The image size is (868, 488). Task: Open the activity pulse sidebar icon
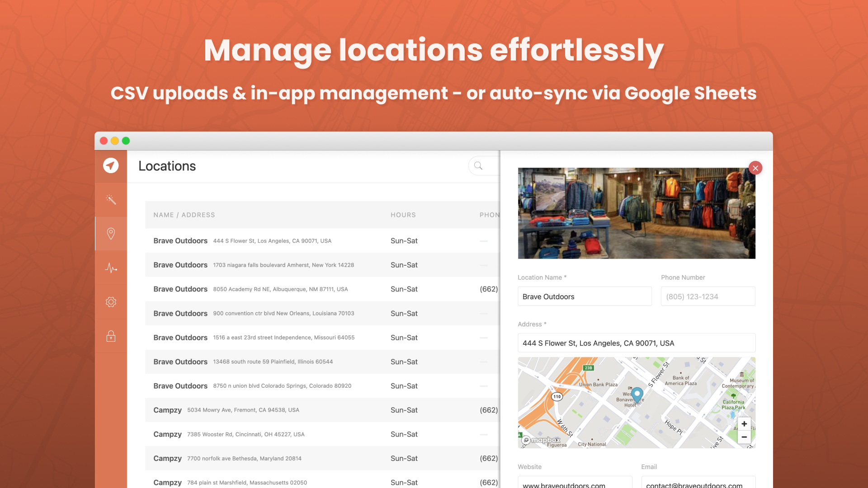click(x=111, y=268)
